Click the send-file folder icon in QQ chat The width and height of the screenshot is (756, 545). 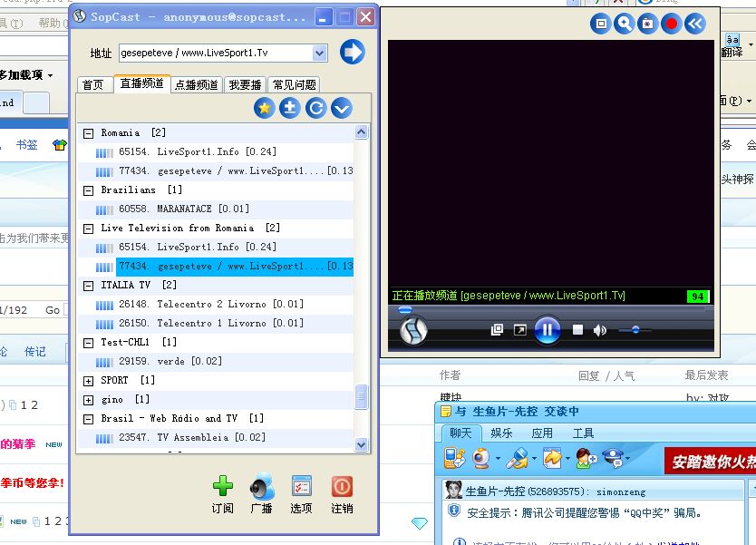point(553,459)
